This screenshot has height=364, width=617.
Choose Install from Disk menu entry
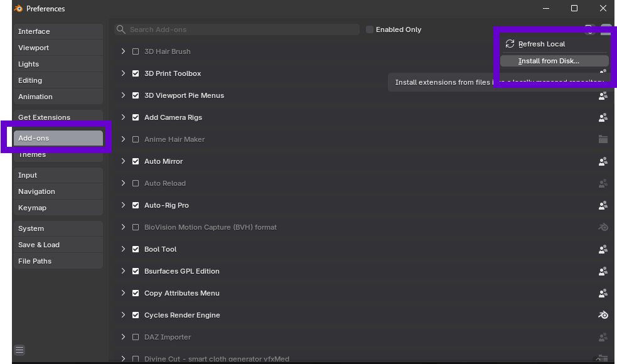click(x=554, y=61)
